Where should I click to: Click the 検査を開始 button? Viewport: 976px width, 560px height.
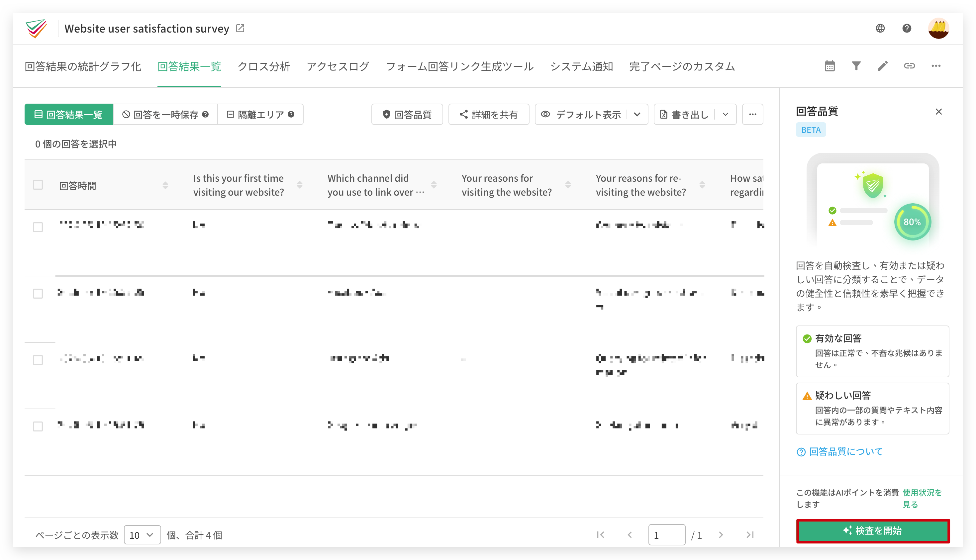(x=873, y=531)
